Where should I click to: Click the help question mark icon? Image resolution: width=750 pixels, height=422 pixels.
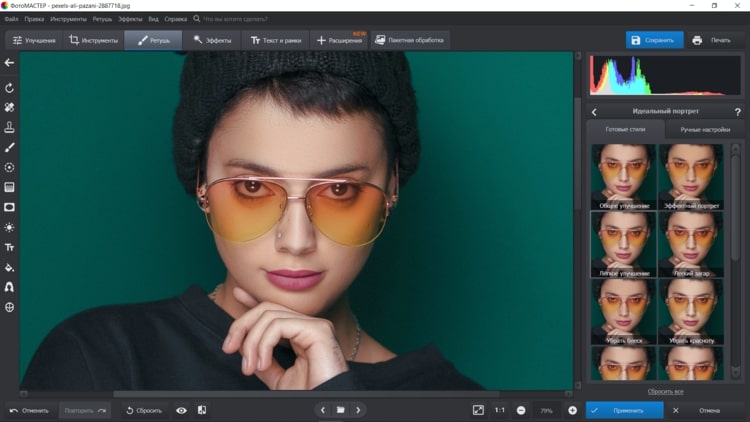pos(737,112)
